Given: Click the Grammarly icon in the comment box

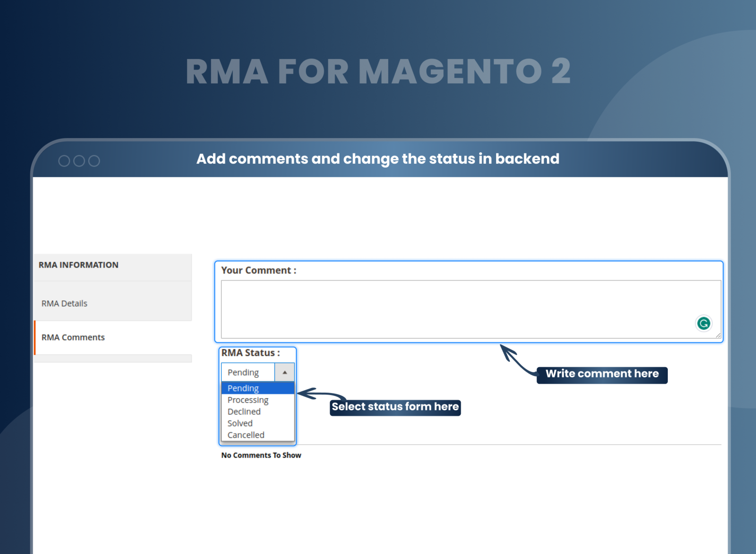Looking at the screenshot, I should click(704, 323).
